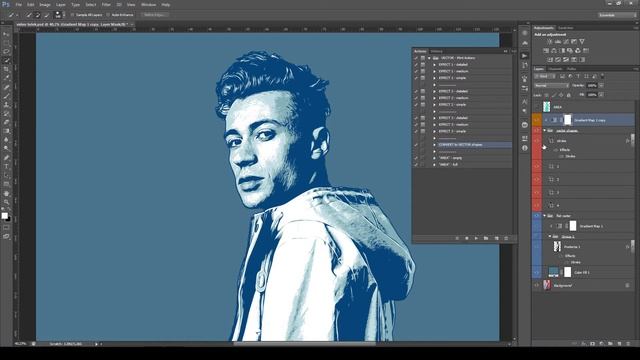640x360 pixels.
Task: Collapse the vector shapes layer group
Action: [544, 131]
